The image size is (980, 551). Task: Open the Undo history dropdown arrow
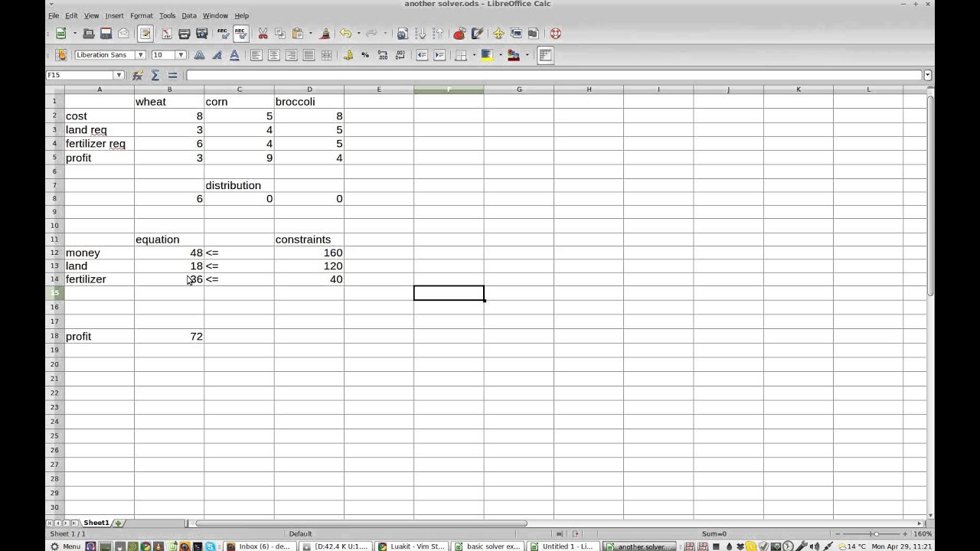tap(358, 34)
